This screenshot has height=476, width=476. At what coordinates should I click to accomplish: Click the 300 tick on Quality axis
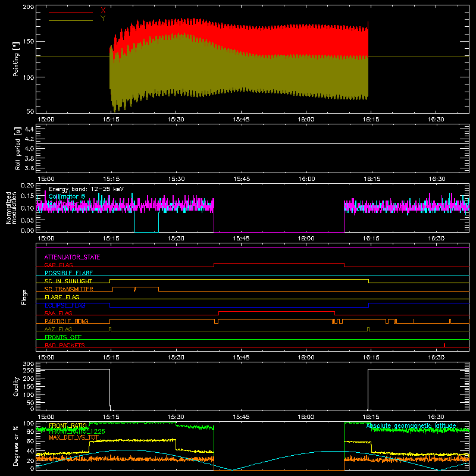(x=29, y=364)
